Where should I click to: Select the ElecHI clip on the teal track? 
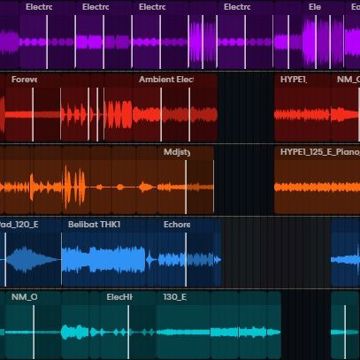point(128,325)
